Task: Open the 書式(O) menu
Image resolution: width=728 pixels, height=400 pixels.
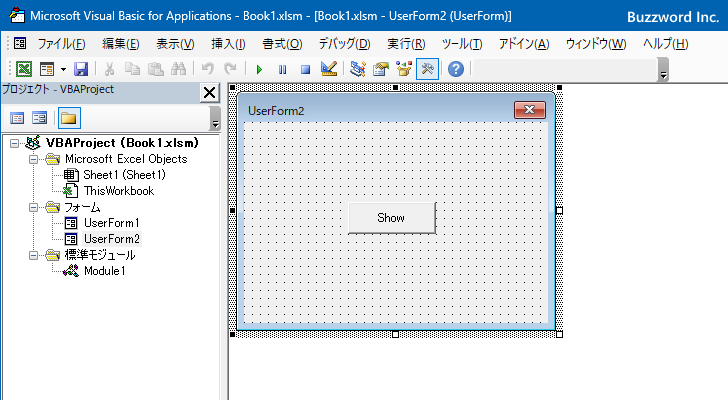Action: (x=282, y=44)
